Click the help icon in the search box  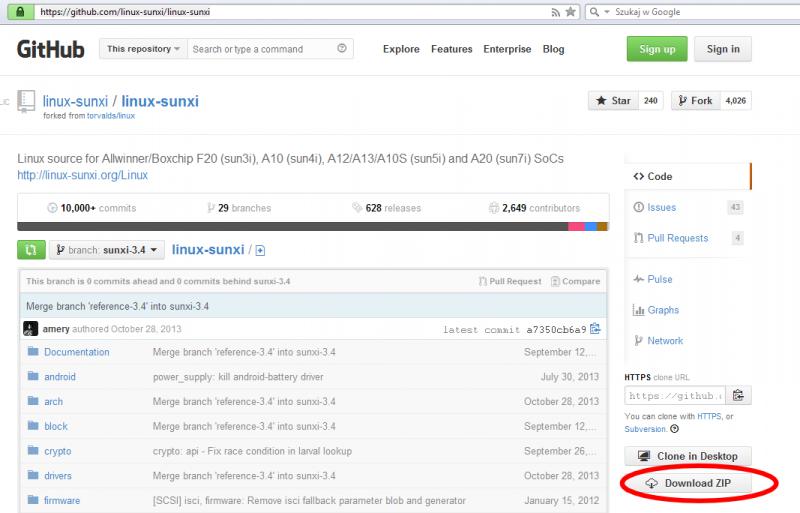343,49
